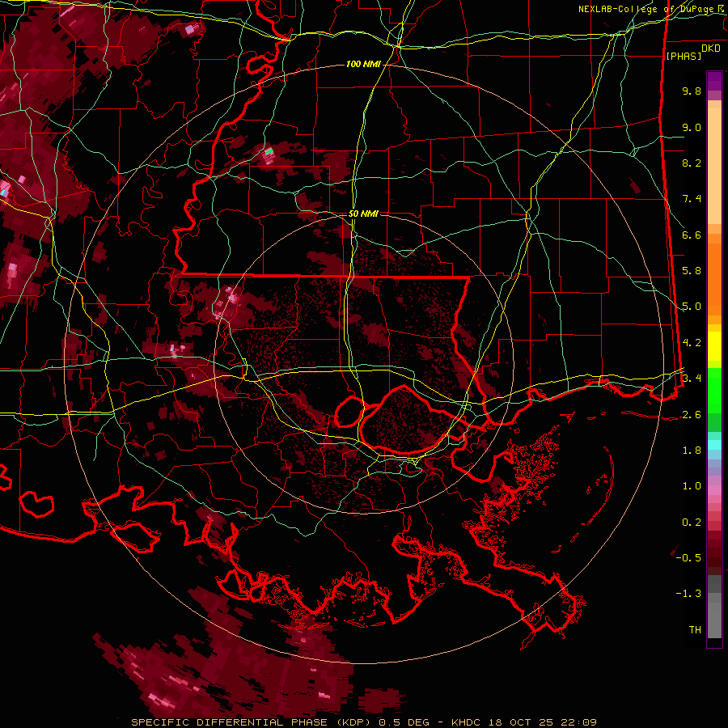Click the 5.0 scale value

[x=692, y=307]
